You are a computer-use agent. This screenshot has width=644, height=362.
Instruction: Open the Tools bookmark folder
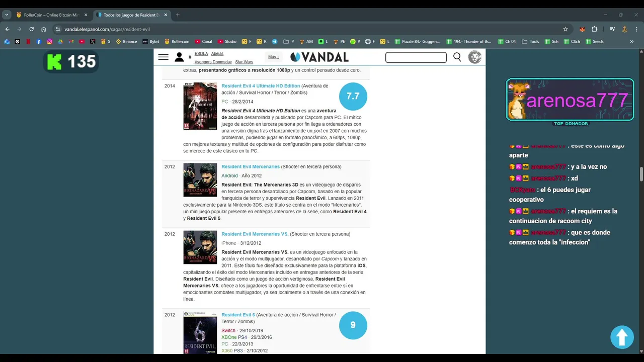click(x=530, y=42)
